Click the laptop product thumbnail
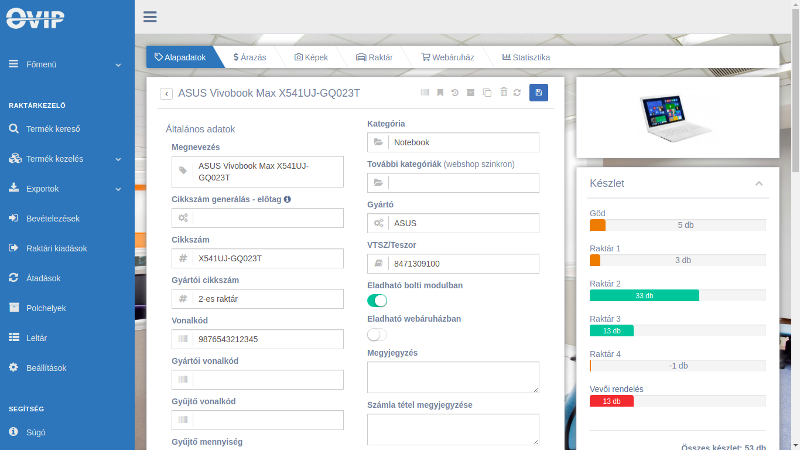The image size is (800, 450). tap(674, 117)
